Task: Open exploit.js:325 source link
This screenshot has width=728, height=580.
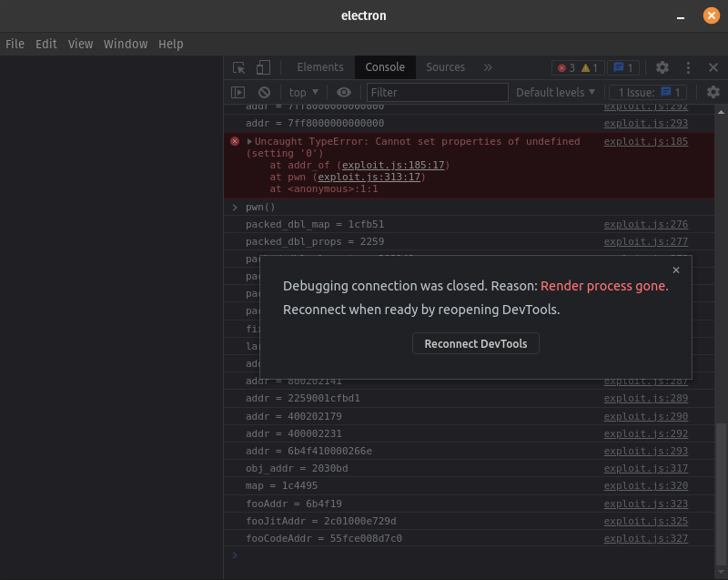Action: click(x=646, y=521)
